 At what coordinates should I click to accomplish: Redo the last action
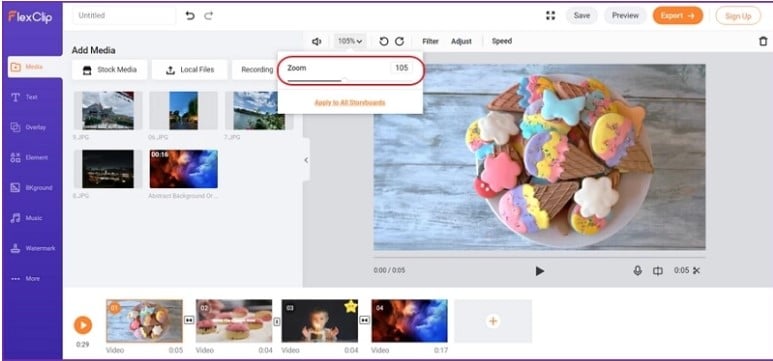point(209,16)
